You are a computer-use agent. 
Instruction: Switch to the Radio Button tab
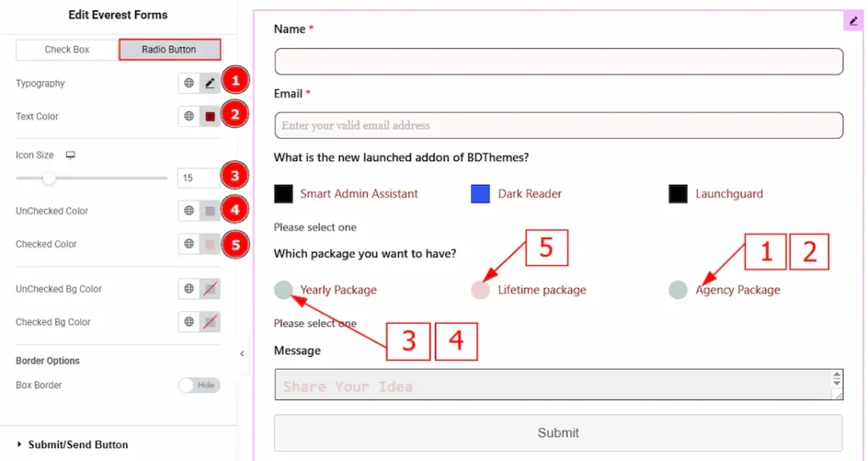170,50
